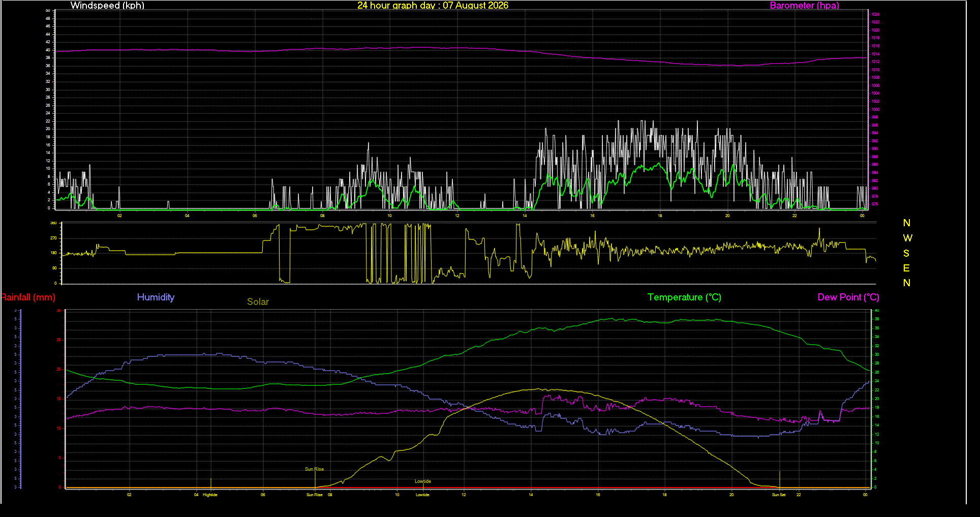This screenshot has height=517, width=980.
Task: Click the 'E' compass direction letter
Action: [x=906, y=268]
